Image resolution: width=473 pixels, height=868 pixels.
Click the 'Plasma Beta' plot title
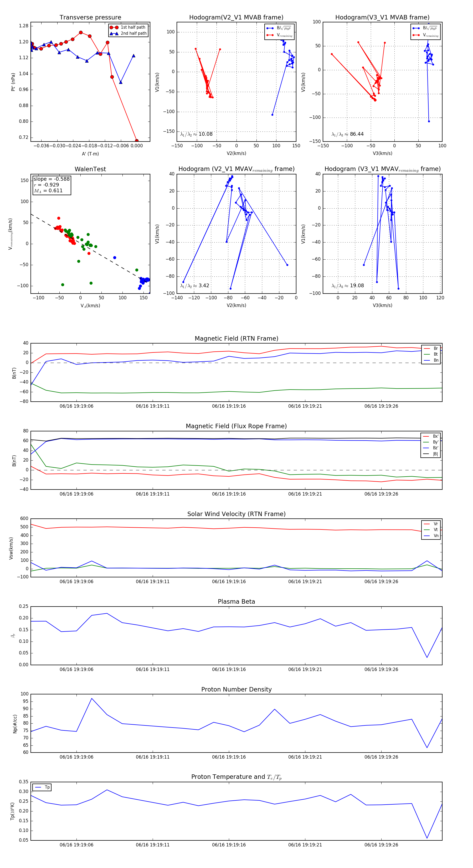click(236, 602)
